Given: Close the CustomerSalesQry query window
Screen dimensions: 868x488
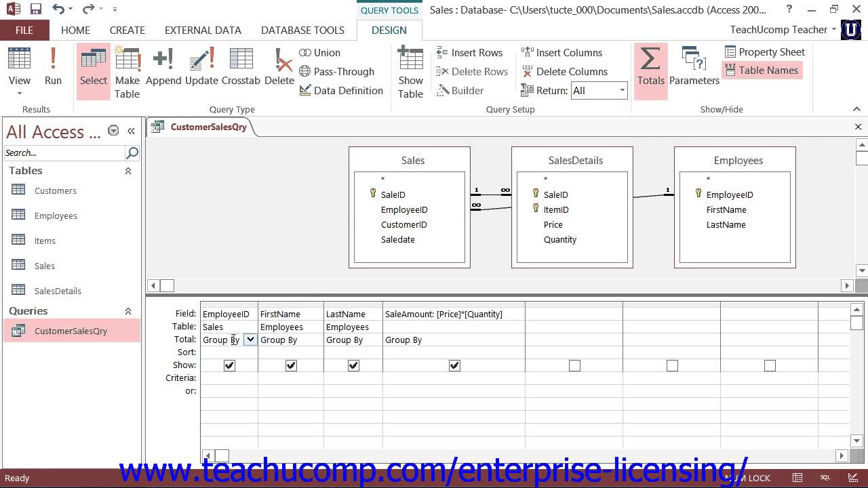Looking at the screenshot, I should point(858,127).
